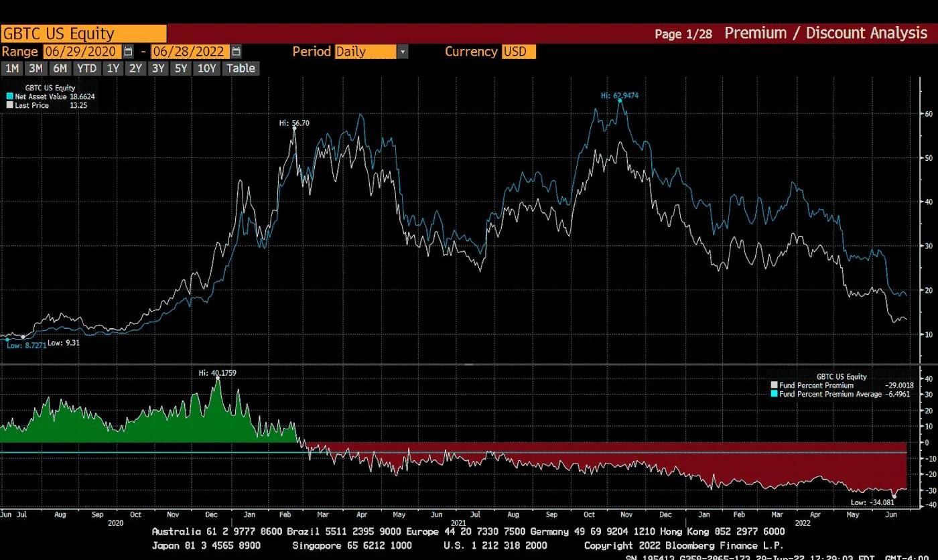Select the 1M range tab

[12, 68]
